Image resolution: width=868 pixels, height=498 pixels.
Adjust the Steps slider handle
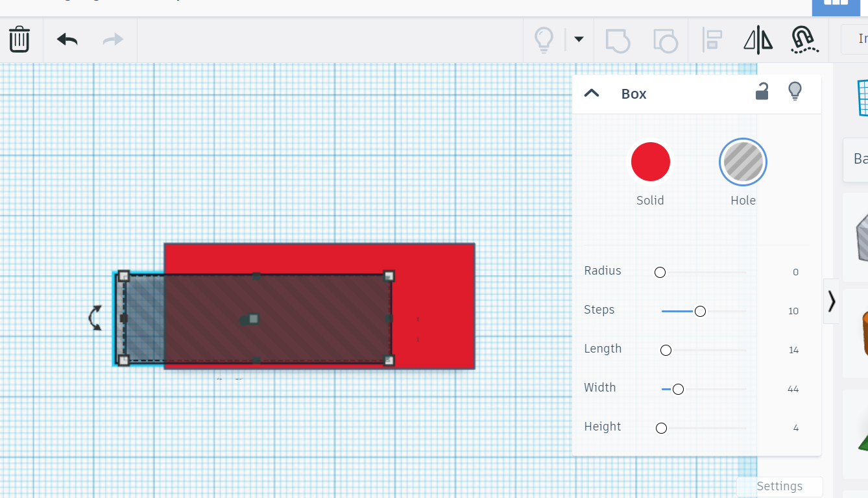(x=700, y=312)
